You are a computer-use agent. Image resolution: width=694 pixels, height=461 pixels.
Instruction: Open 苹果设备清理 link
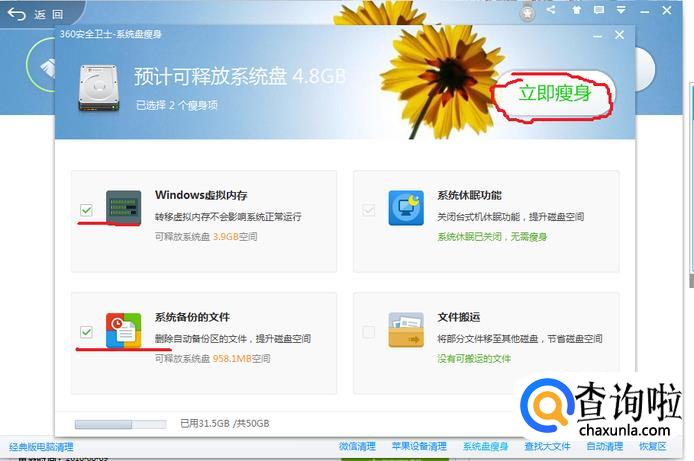419,446
